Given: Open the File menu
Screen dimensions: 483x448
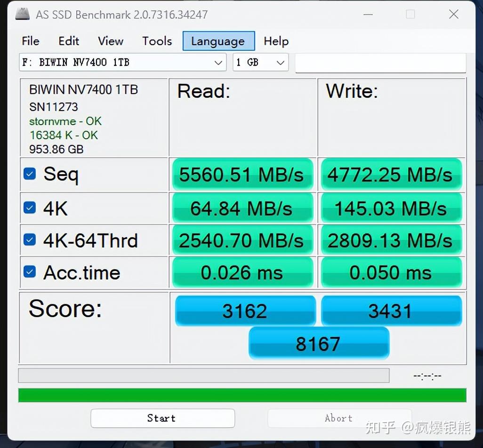Looking at the screenshot, I should click(x=31, y=41).
